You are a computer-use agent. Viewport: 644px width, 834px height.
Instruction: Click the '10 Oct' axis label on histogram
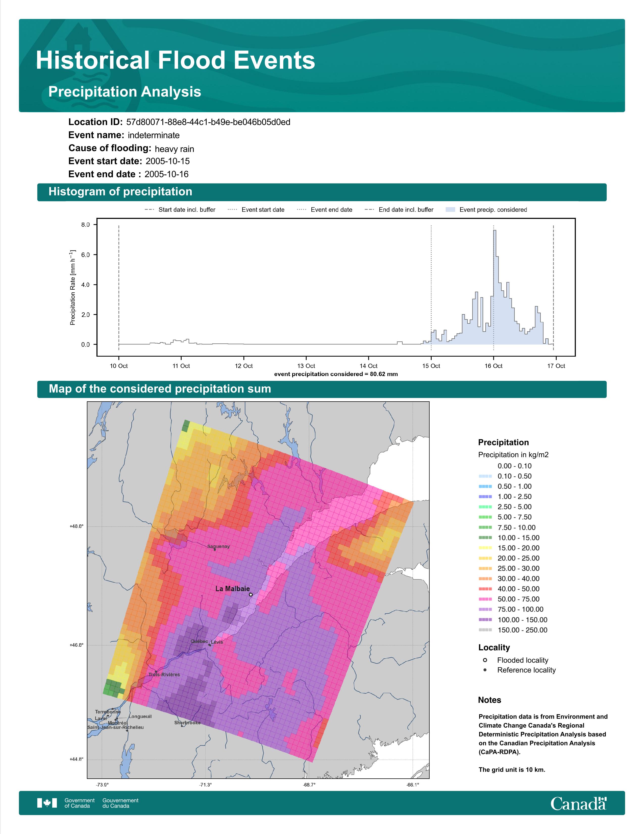[x=119, y=366]
